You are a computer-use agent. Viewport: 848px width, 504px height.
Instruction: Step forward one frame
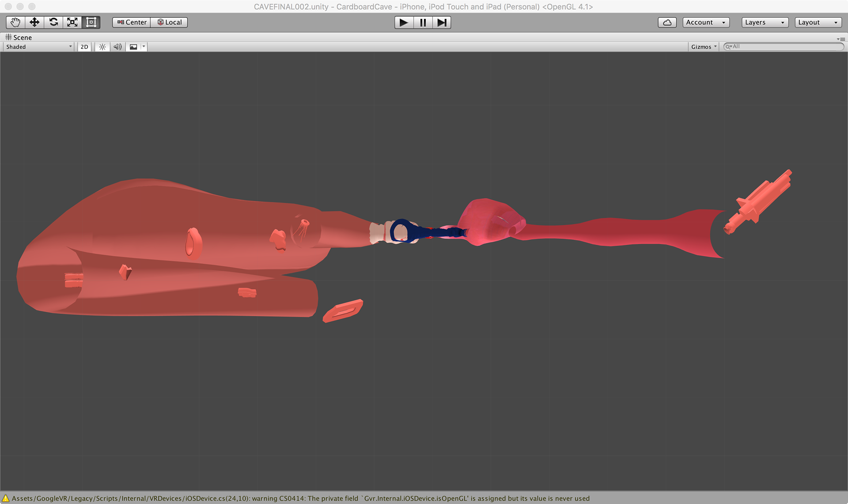(442, 23)
